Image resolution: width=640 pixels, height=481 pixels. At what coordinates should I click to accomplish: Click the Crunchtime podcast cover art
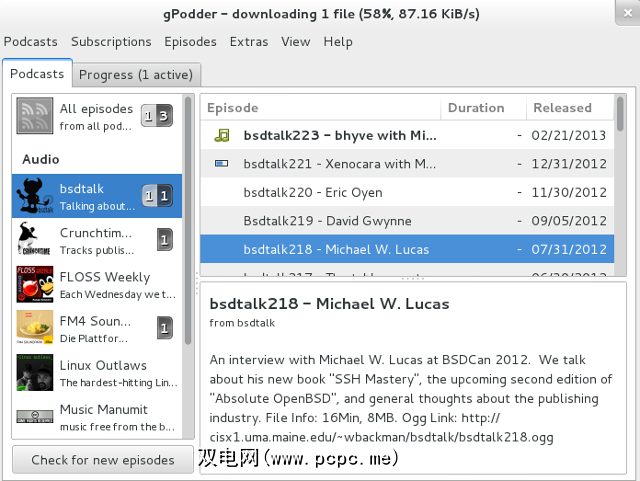(x=35, y=240)
